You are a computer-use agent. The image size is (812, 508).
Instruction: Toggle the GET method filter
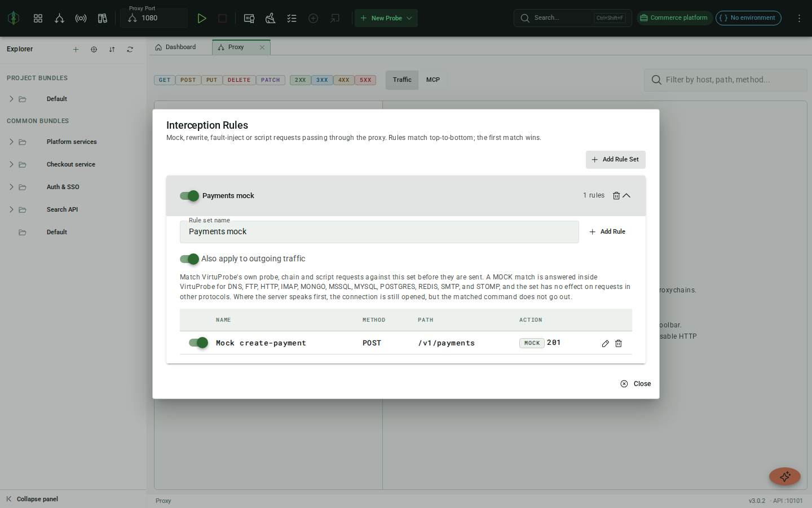point(165,80)
